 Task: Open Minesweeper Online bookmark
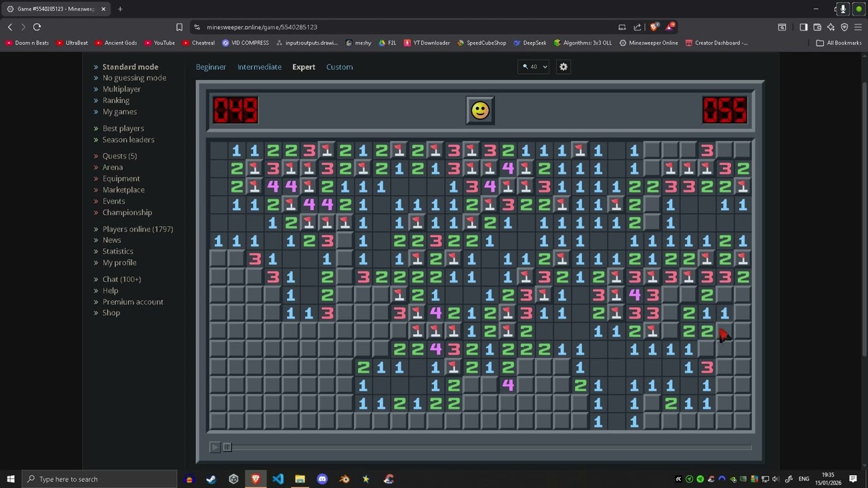point(648,43)
